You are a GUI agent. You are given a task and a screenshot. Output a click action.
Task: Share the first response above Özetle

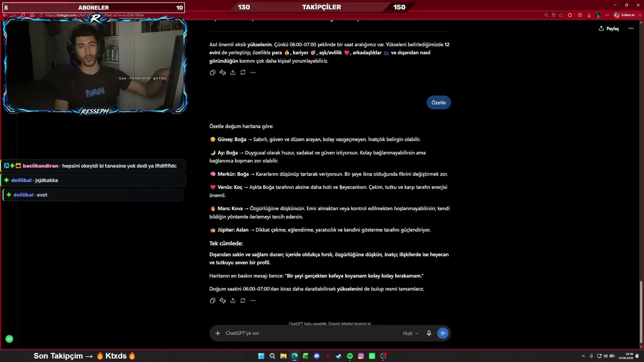(232, 72)
